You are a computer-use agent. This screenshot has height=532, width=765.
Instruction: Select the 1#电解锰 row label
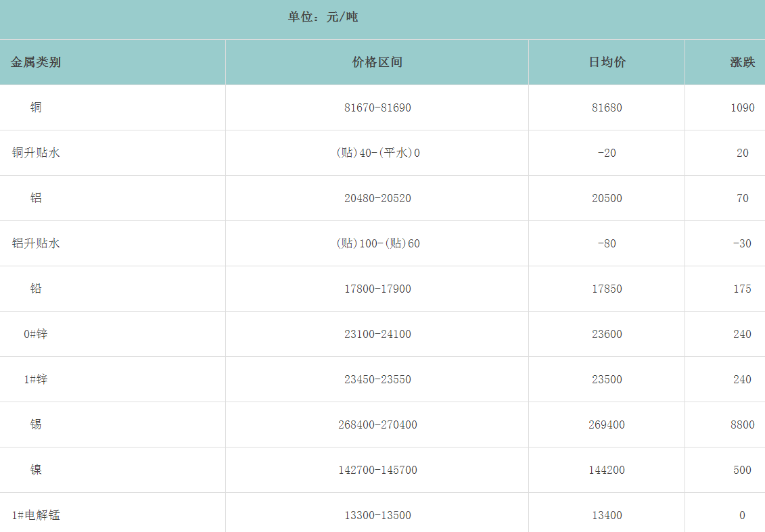pos(36,515)
